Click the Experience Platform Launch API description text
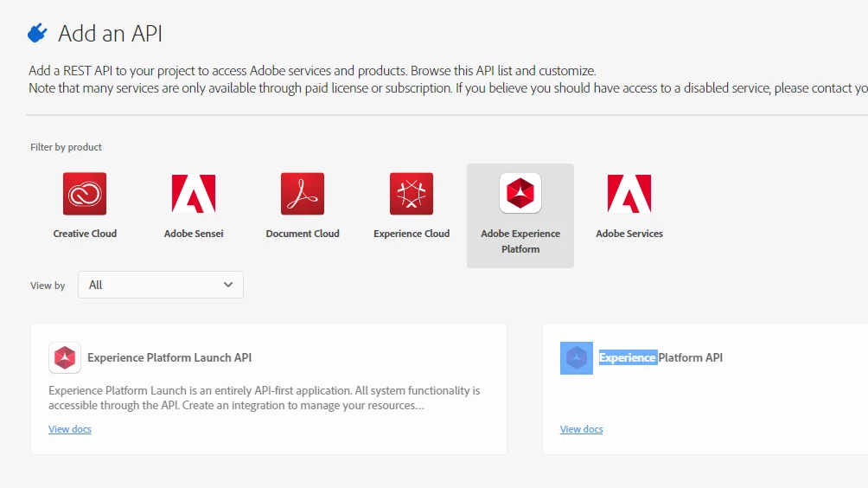 (x=264, y=398)
